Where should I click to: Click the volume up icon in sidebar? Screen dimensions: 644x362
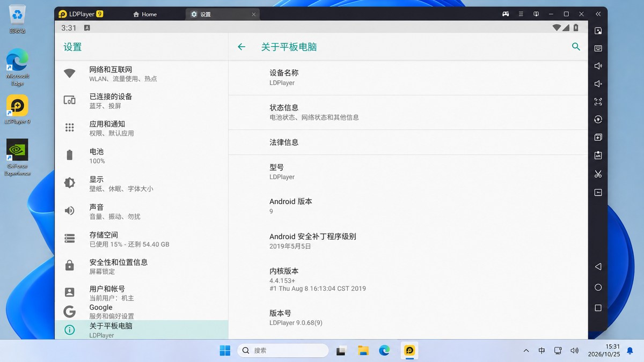pyautogui.click(x=598, y=66)
